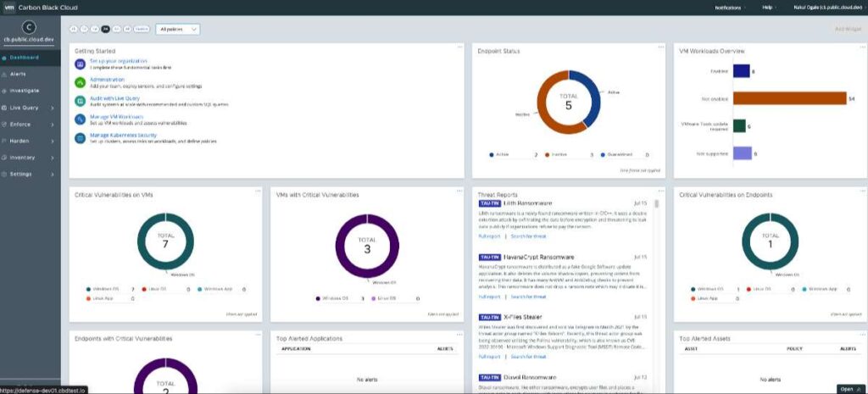Open Critical Vulnerabilities on Endpoints options menu
This screenshot has width=868, height=394.
(862, 191)
